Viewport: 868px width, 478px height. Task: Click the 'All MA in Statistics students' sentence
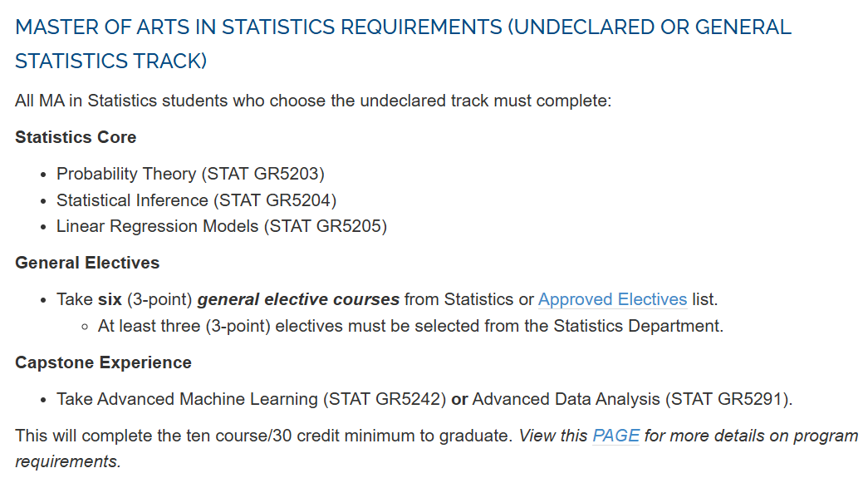(x=313, y=101)
